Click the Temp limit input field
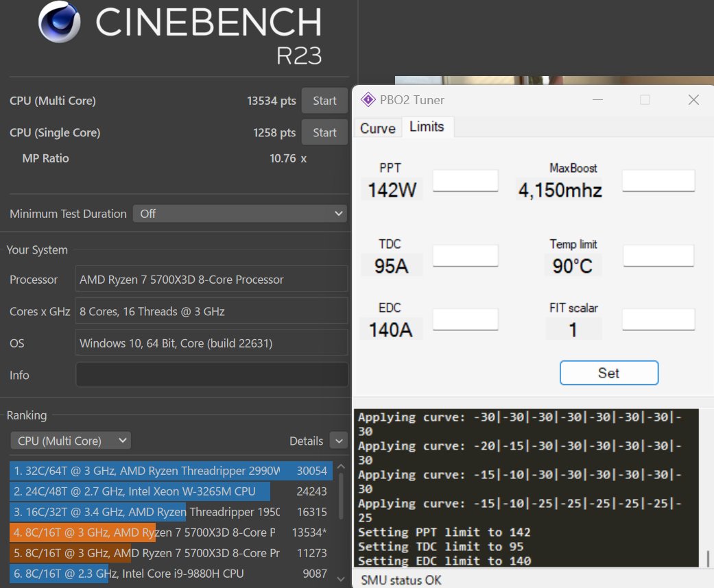This screenshot has height=588, width=714. 658,256
